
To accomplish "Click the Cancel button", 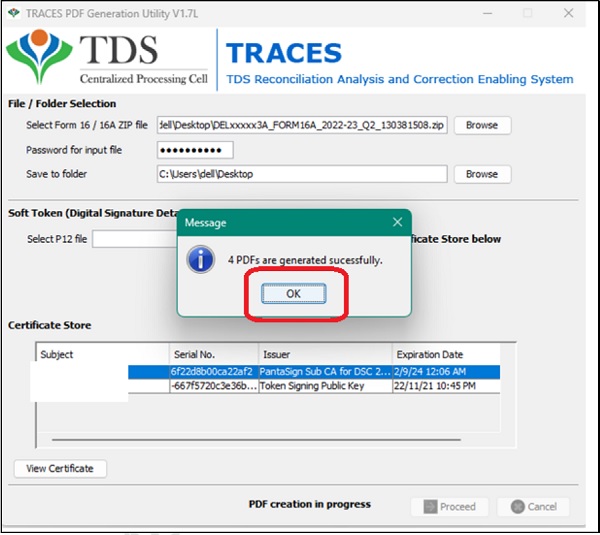I will click(533, 507).
